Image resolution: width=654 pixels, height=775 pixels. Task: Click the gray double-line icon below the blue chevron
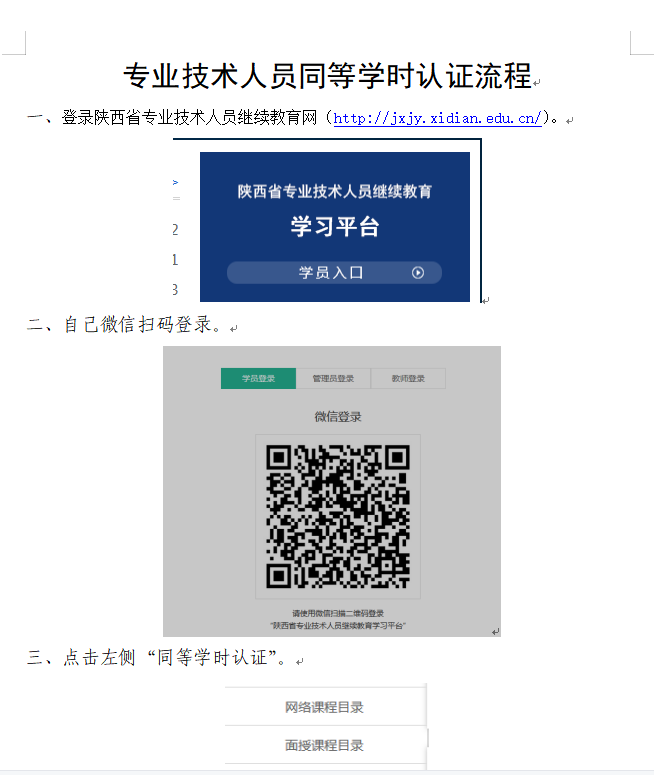(176, 199)
